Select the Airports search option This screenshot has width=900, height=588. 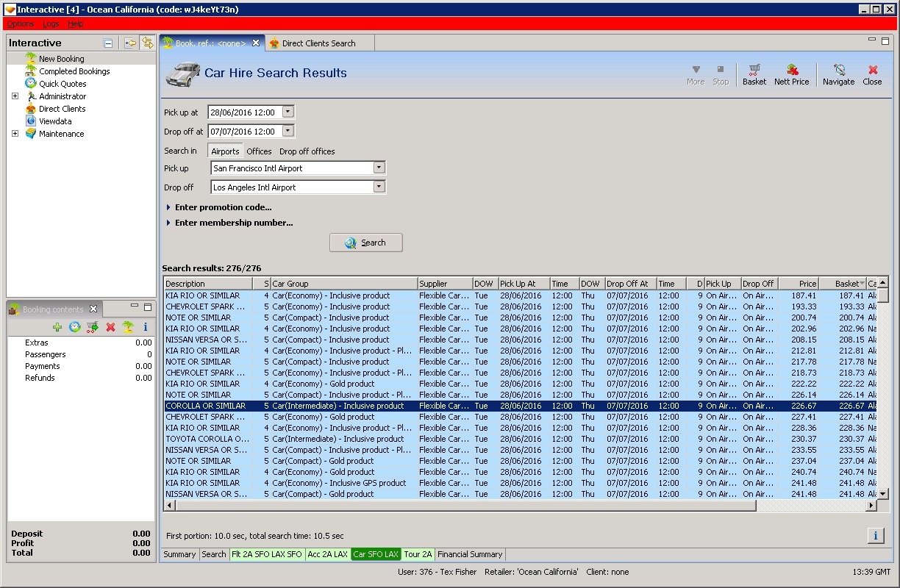click(x=225, y=151)
